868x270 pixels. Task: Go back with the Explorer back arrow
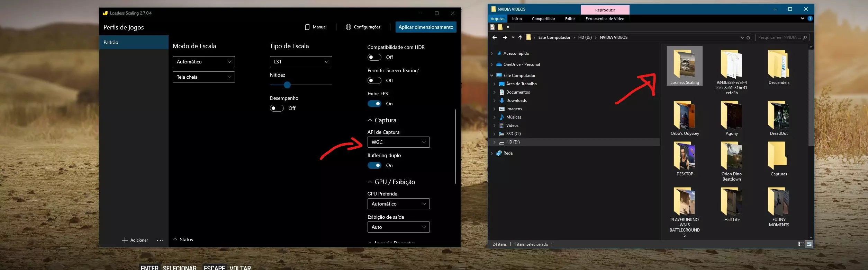(495, 37)
